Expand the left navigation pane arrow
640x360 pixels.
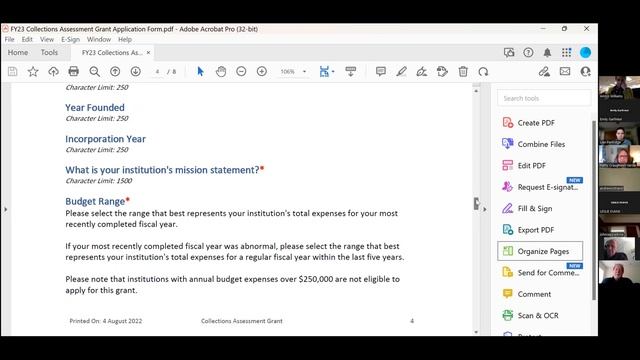(5, 209)
